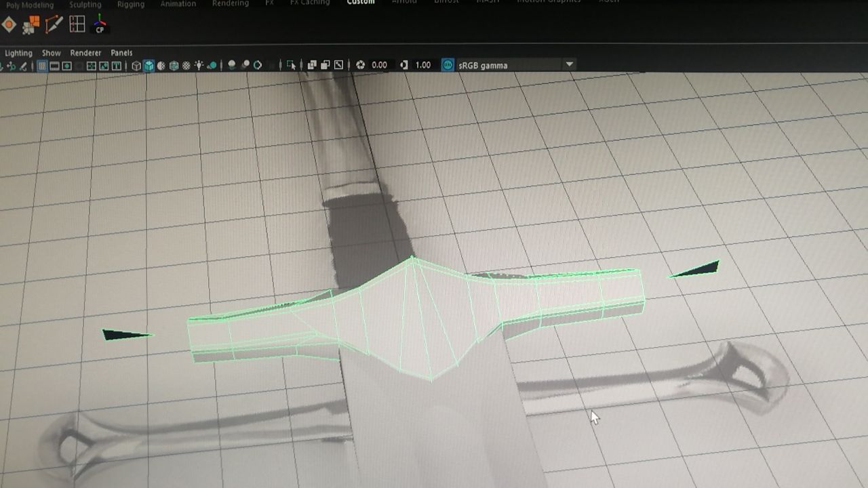Click the CP center pivot shelf icon
The height and width of the screenshot is (488, 868).
[100, 25]
